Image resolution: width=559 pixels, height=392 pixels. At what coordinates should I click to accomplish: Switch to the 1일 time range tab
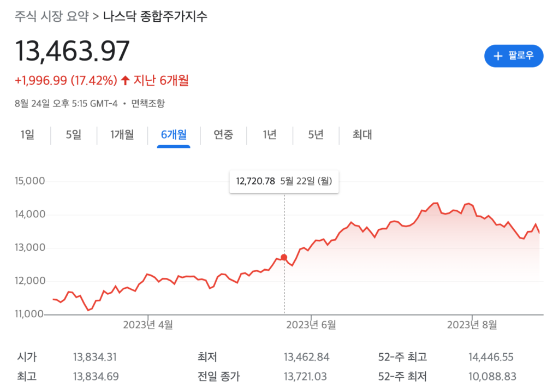27,135
